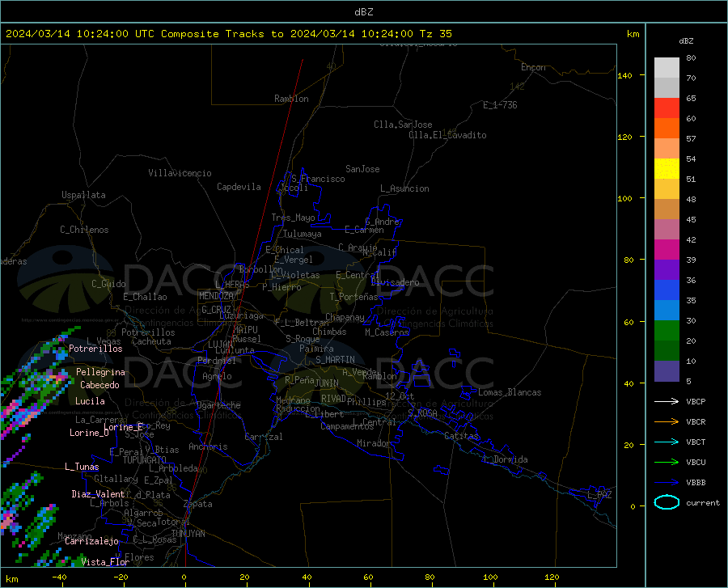Click the Uspallata map label
This screenshot has height=588, width=728.
(x=83, y=195)
